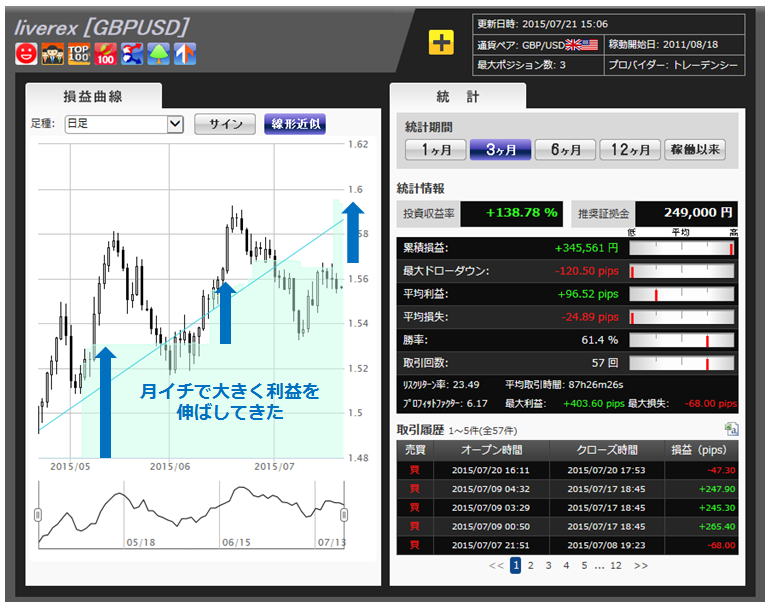Click the red 100 planet badge icon

click(106, 53)
